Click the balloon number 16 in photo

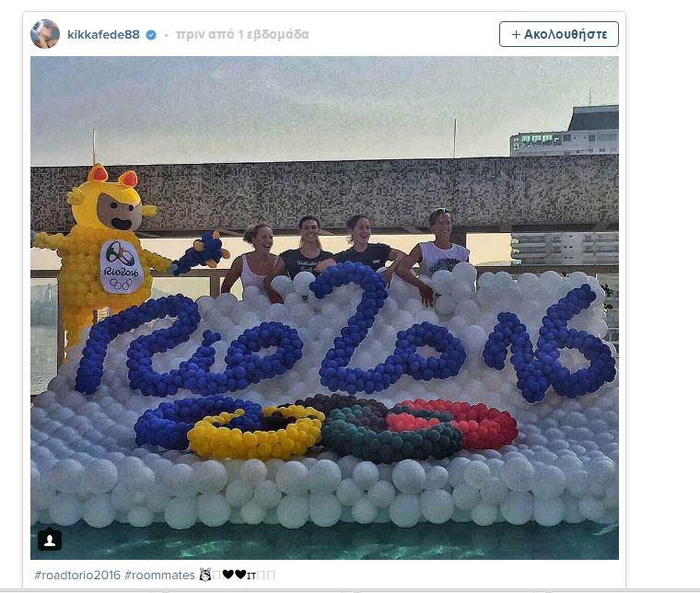coord(551,343)
